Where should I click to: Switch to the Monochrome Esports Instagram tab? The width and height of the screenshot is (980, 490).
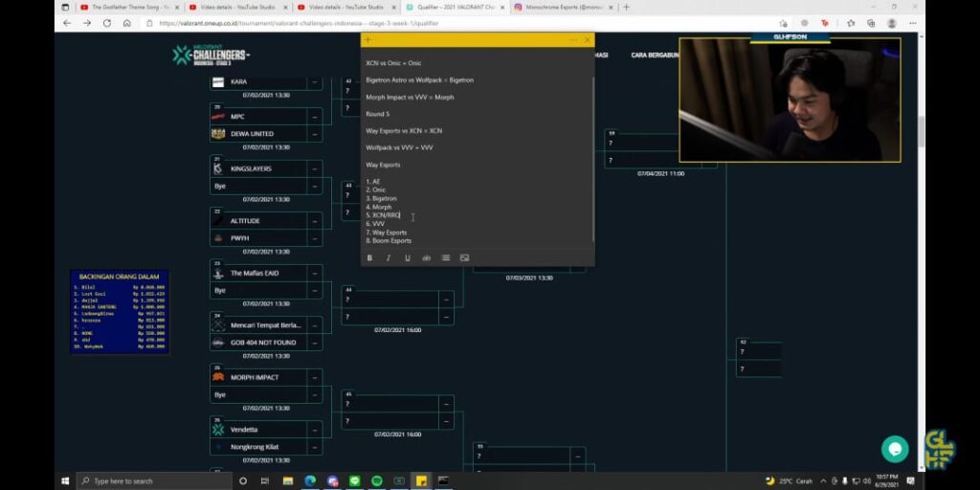point(565,7)
